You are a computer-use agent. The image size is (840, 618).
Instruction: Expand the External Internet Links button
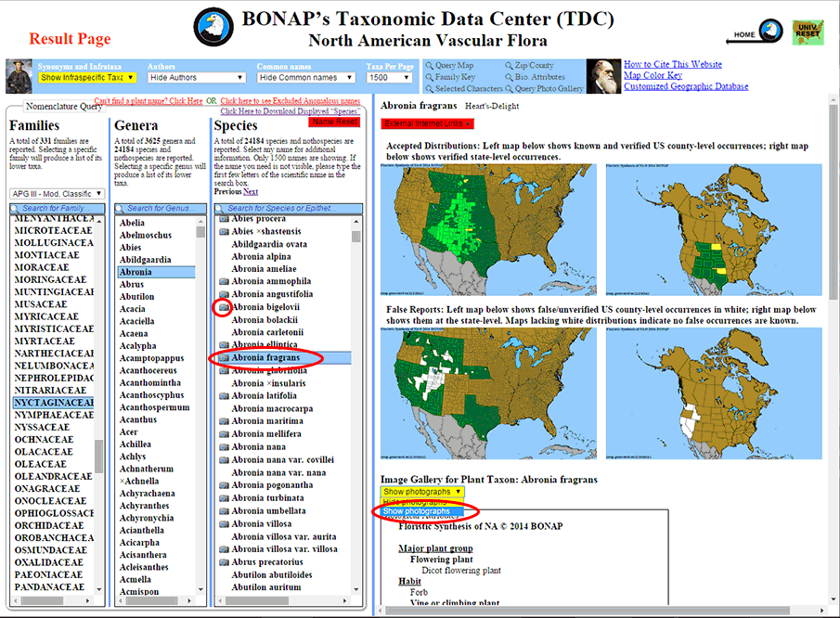[x=428, y=123]
